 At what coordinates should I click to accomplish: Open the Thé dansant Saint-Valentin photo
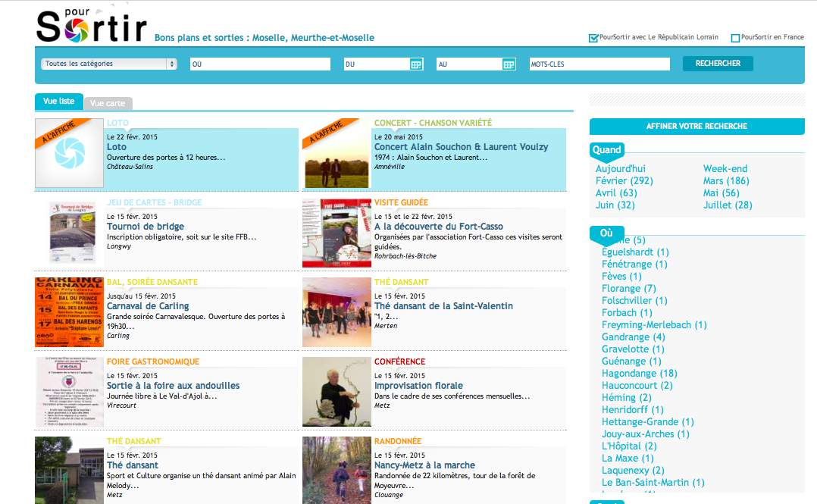(x=337, y=312)
